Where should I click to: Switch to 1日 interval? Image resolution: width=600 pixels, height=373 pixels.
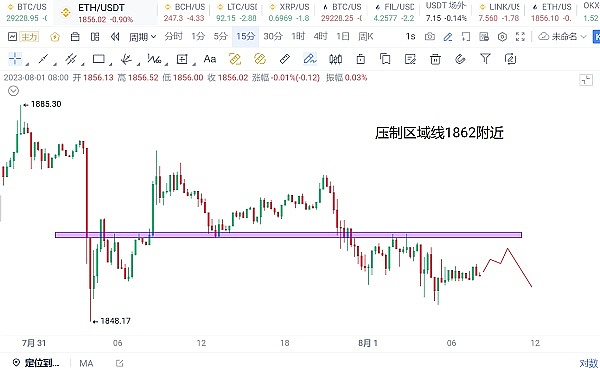343,36
